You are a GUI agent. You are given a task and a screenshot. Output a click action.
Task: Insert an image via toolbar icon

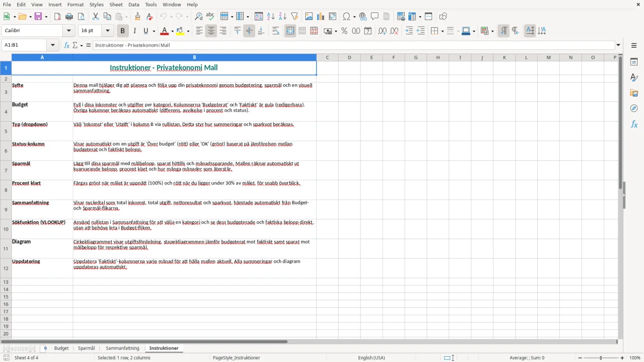click(309, 17)
